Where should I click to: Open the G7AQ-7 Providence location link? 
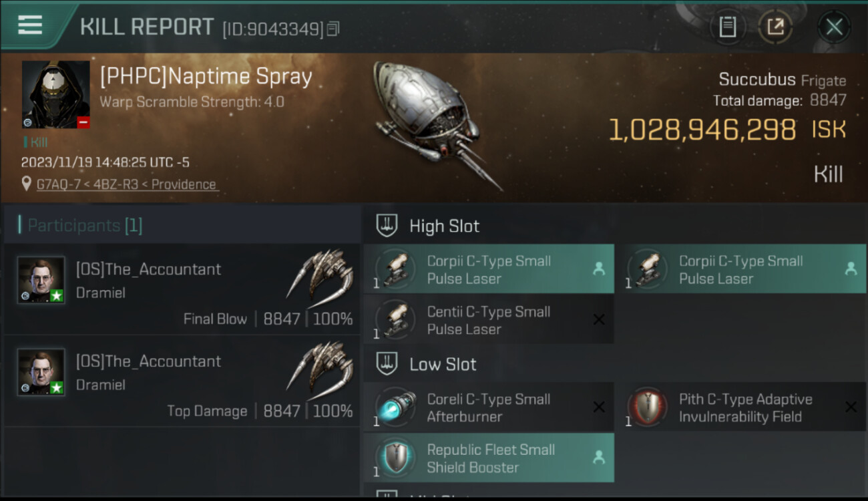(x=126, y=184)
